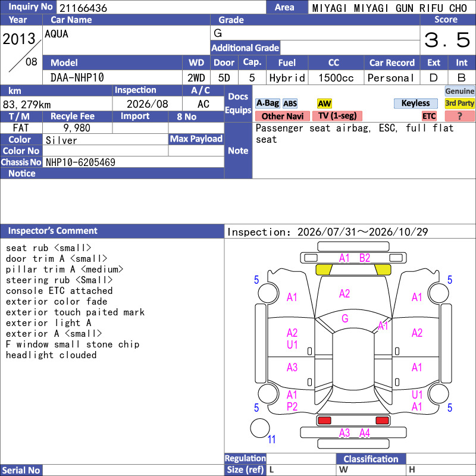Screen dimensions: 476x476
Task: Click the note text about passenger seat airbag
Action: tap(355, 134)
